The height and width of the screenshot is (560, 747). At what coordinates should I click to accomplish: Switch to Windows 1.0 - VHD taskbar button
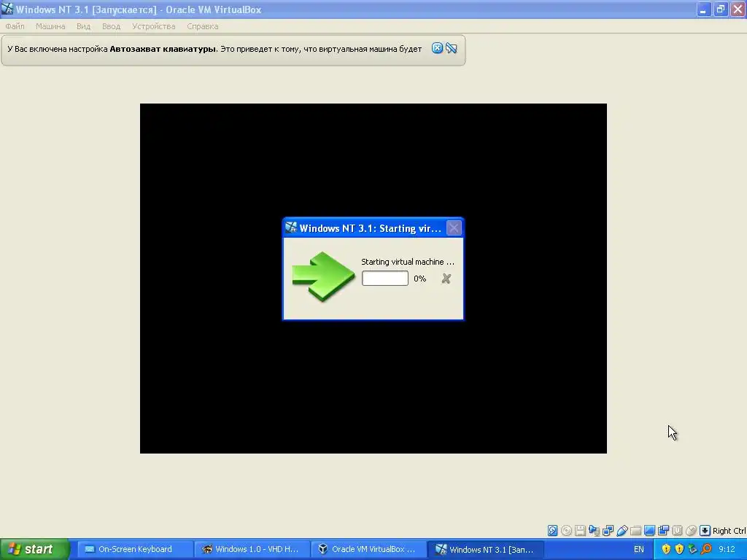252,549
